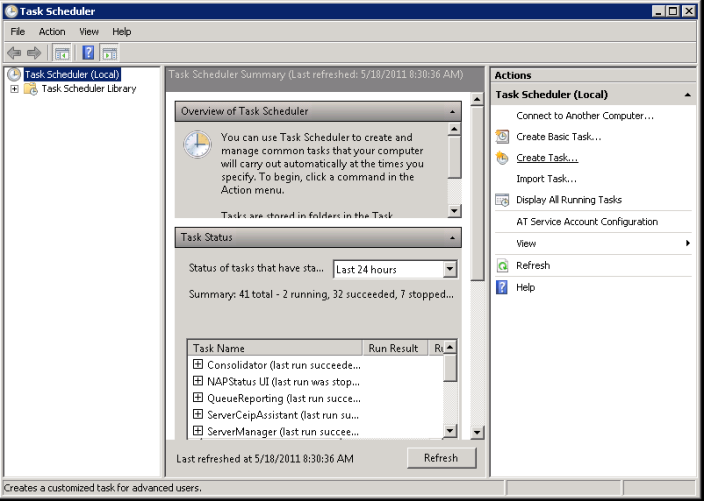Click the Back arrow toolbar icon
Screen dimensions: 704x501
14,53
